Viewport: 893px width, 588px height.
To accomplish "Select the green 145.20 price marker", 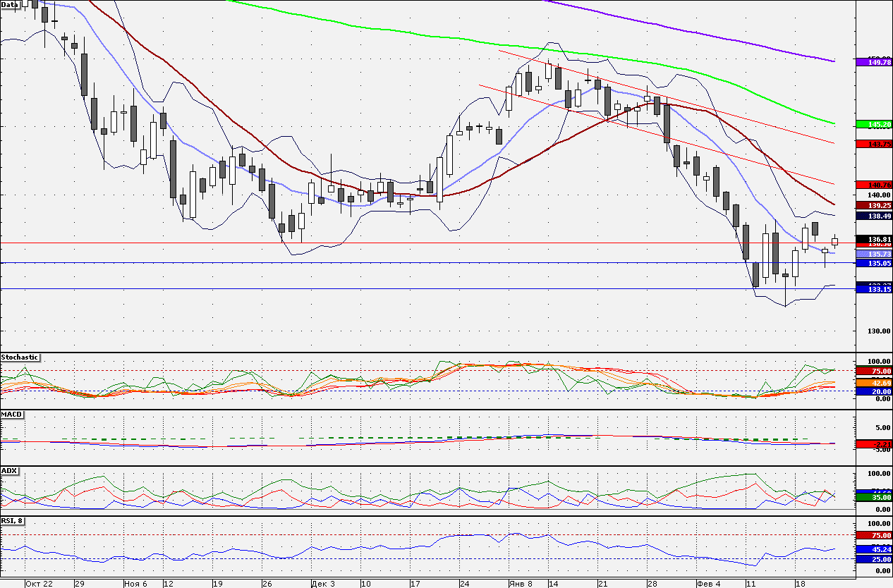I will pos(874,125).
